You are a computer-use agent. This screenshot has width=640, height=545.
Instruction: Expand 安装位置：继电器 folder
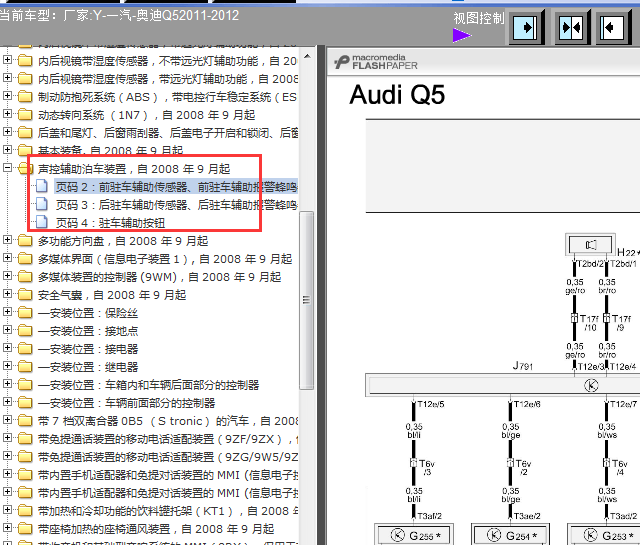click(x=7, y=366)
